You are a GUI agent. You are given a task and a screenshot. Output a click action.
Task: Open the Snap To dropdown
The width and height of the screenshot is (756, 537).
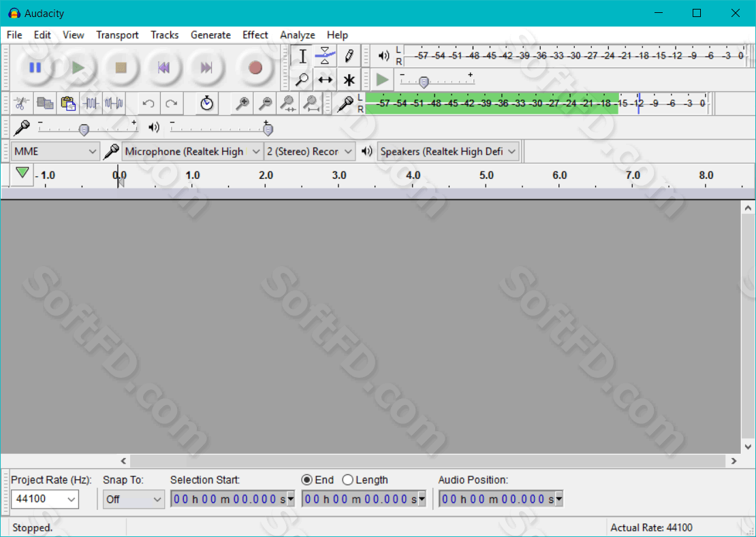coord(133,500)
